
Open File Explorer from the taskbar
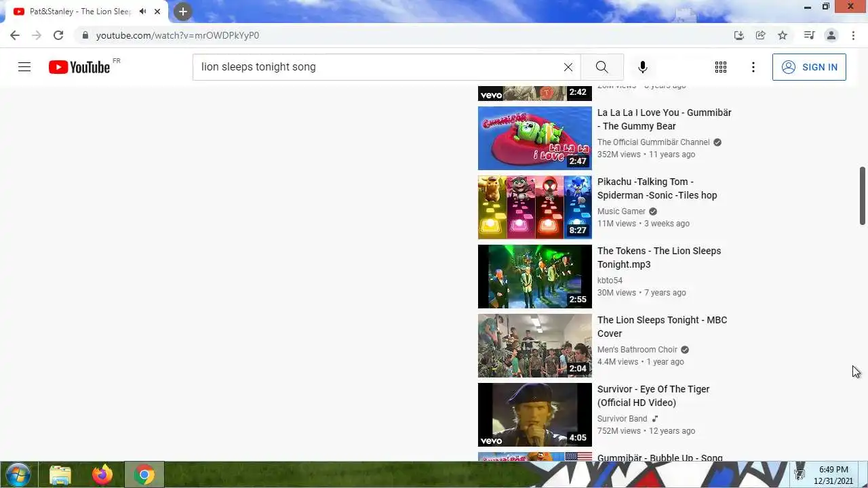pos(60,475)
